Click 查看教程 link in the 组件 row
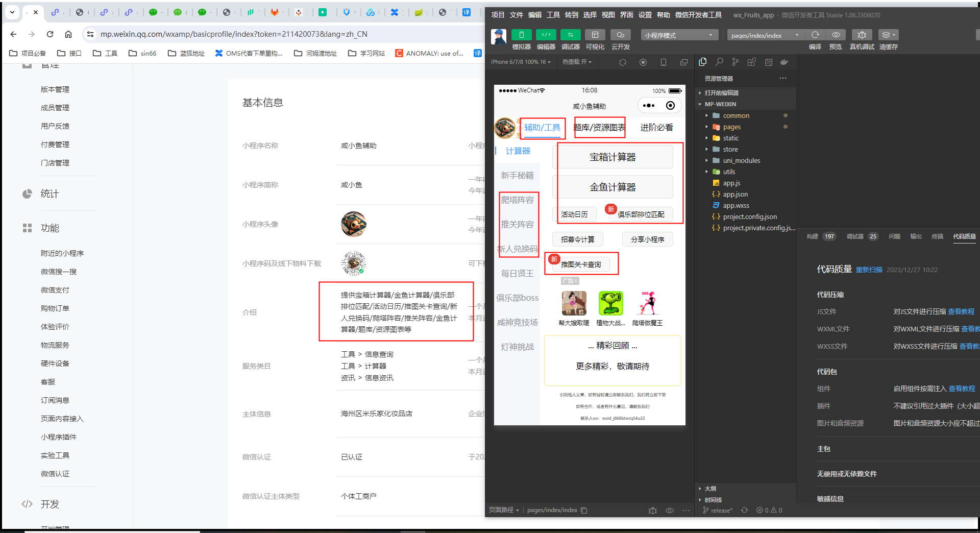980x533 pixels. [962, 389]
